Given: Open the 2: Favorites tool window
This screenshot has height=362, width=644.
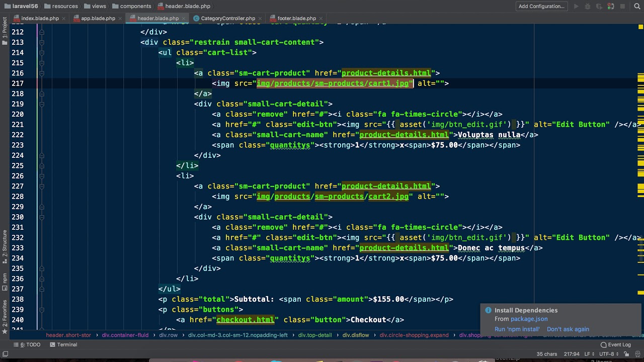Looking at the screenshot, I should [5, 317].
